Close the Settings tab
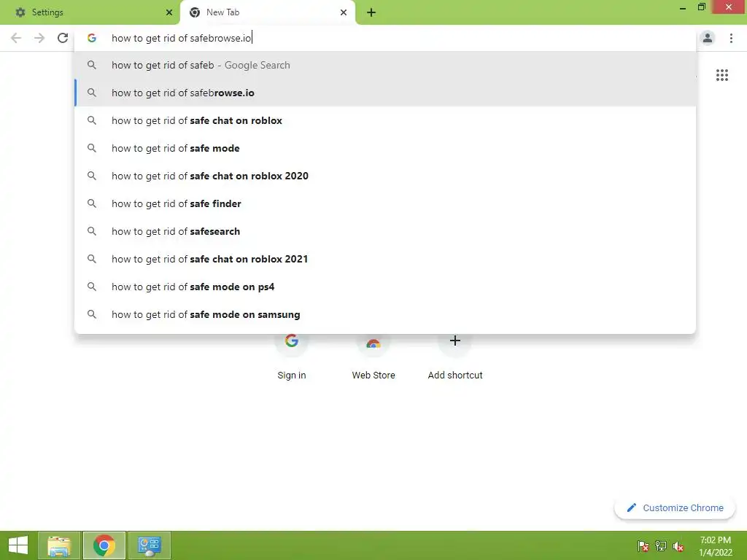 [169, 12]
